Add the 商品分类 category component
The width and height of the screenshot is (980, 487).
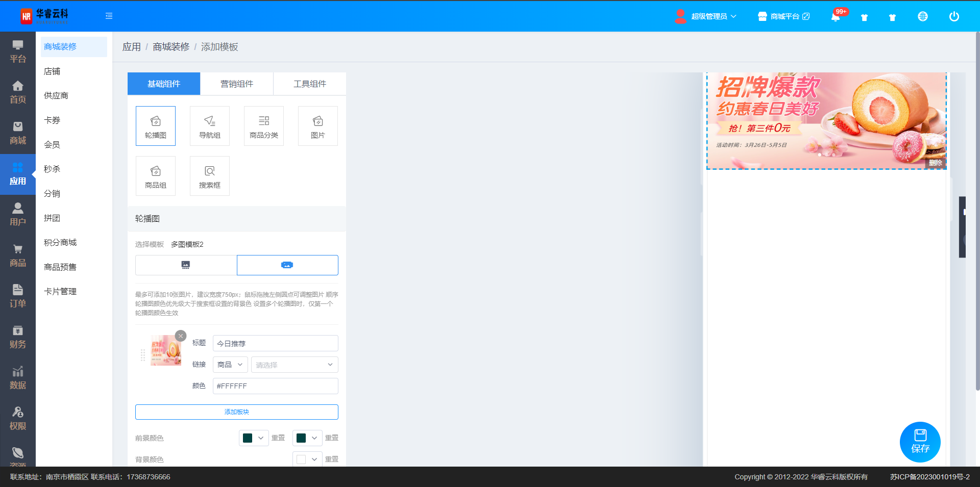(x=264, y=126)
